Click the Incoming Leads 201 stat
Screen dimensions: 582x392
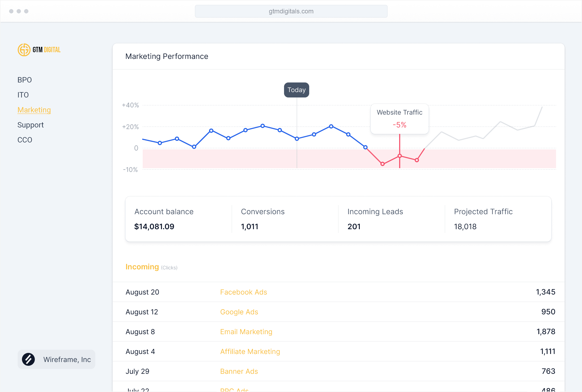click(375, 219)
